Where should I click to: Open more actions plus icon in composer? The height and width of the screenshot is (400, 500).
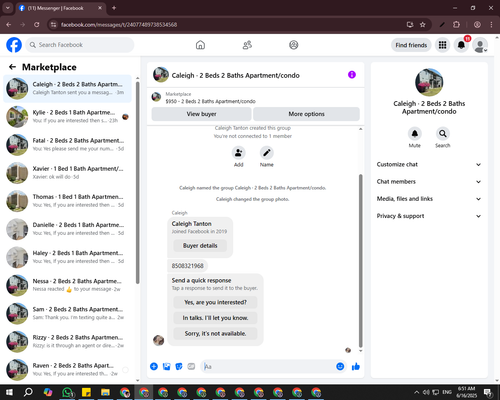[154, 367]
